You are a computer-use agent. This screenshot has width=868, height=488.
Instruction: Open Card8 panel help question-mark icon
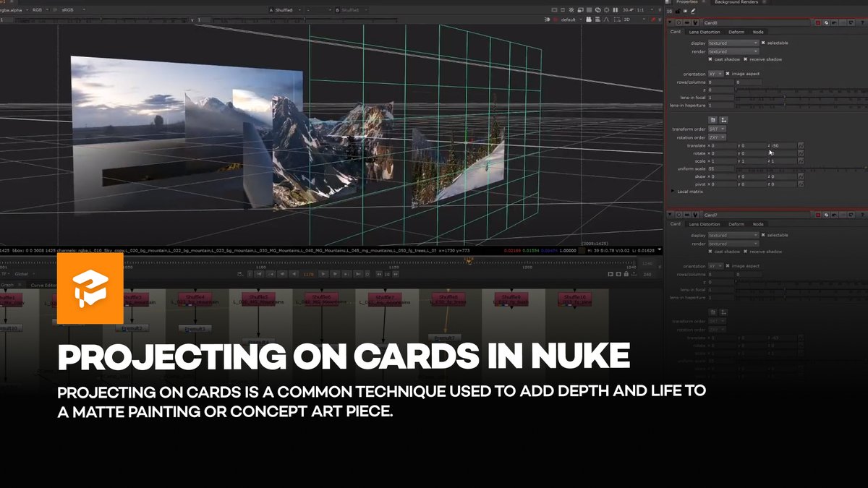click(862, 22)
